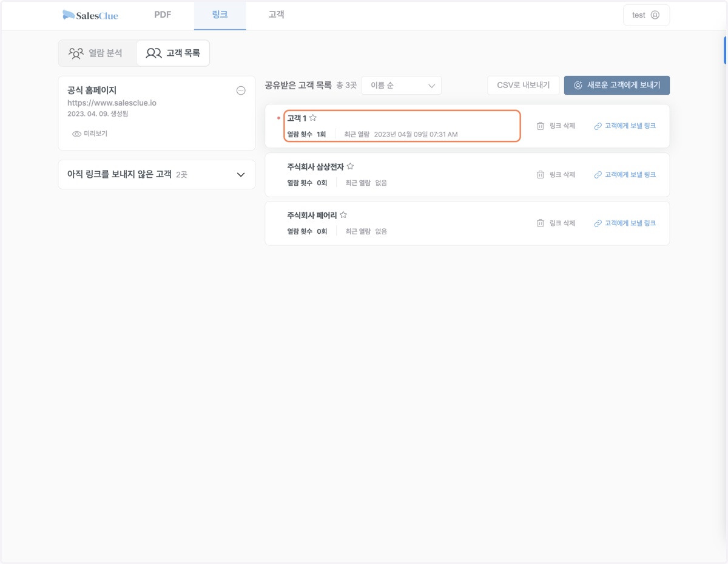Toggle the star for 주식회사 페어리
This screenshot has height=564, width=728.
click(343, 215)
